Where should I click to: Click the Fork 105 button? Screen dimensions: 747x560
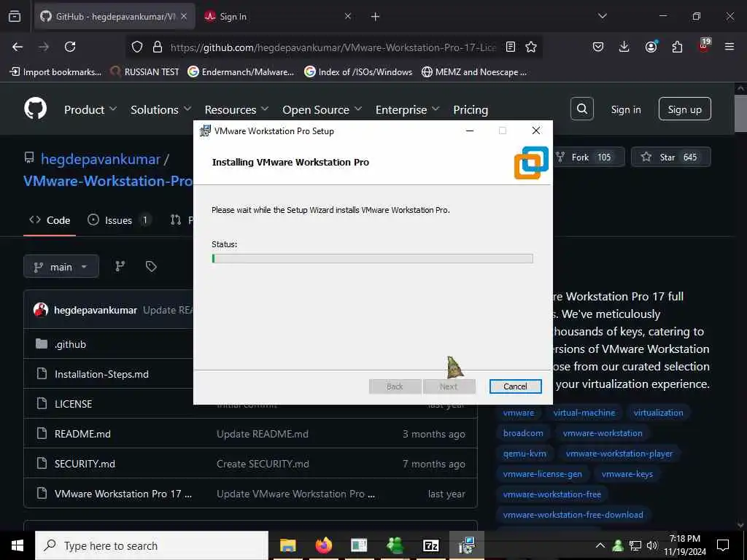589,157
